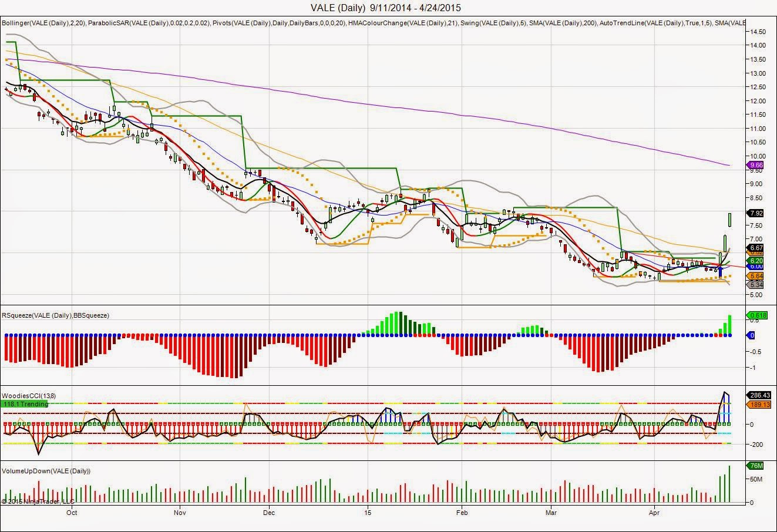Select the orange 5.64 price marker
The height and width of the screenshot is (532, 777).
pyautogui.click(x=755, y=277)
